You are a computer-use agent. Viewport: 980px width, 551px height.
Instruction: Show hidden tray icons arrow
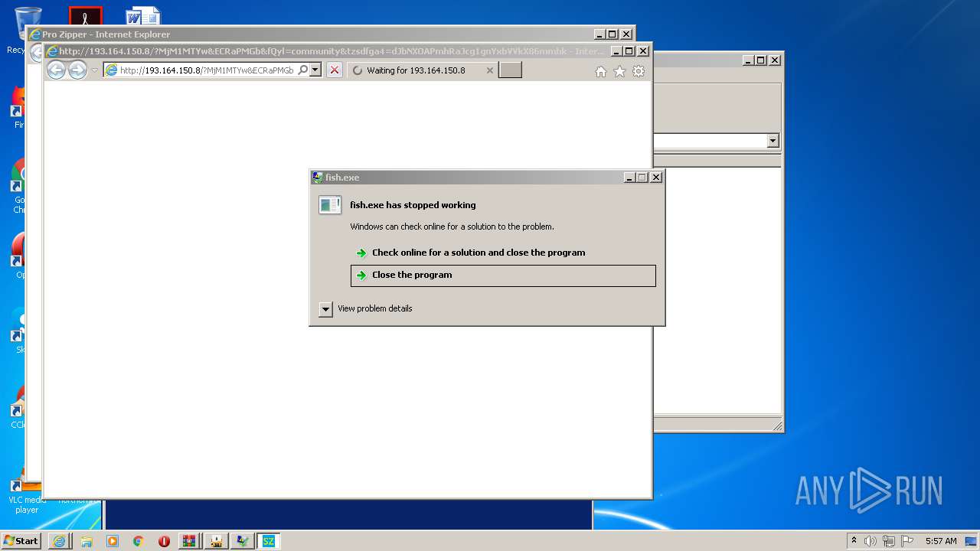coord(854,541)
